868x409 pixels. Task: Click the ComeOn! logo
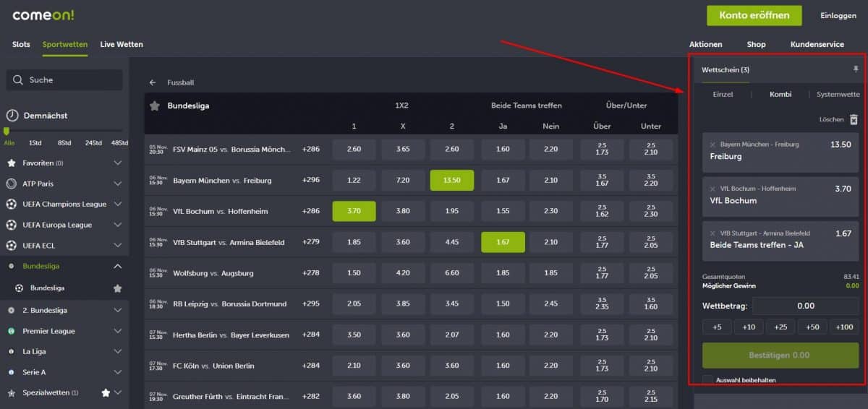(43, 14)
